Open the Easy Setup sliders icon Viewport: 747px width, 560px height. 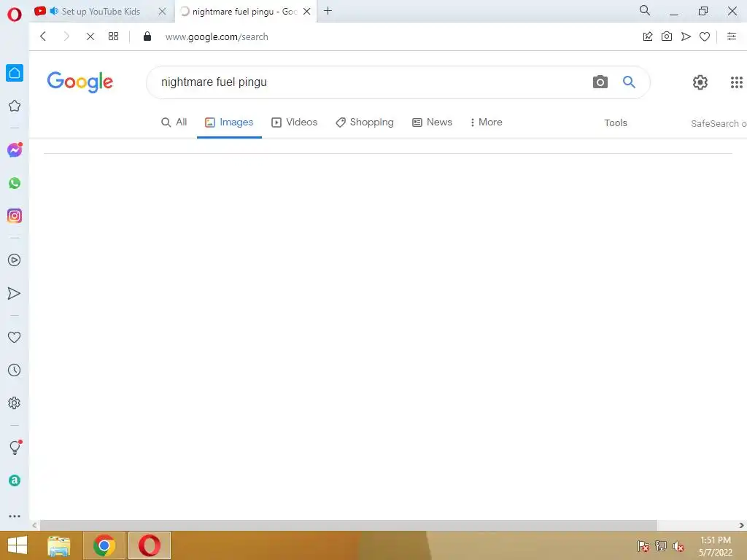732,36
